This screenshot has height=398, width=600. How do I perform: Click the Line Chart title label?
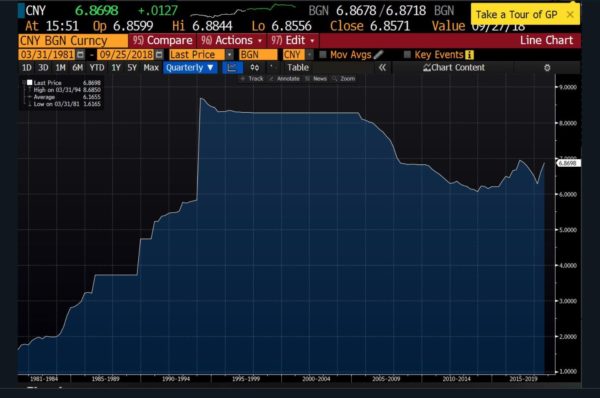click(x=546, y=40)
